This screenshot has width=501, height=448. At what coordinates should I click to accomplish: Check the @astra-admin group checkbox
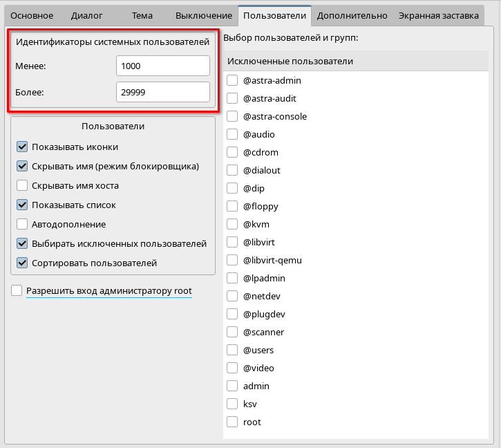pos(232,81)
